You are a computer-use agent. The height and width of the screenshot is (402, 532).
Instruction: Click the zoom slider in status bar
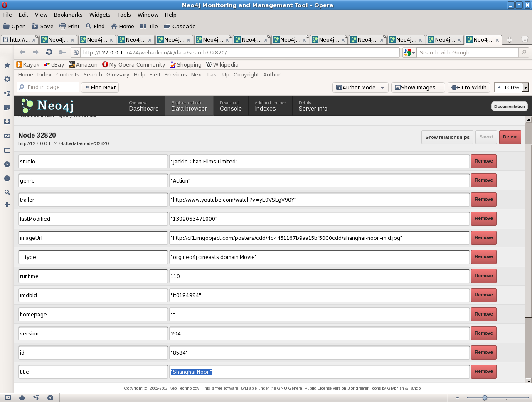pyautogui.click(x=485, y=398)
